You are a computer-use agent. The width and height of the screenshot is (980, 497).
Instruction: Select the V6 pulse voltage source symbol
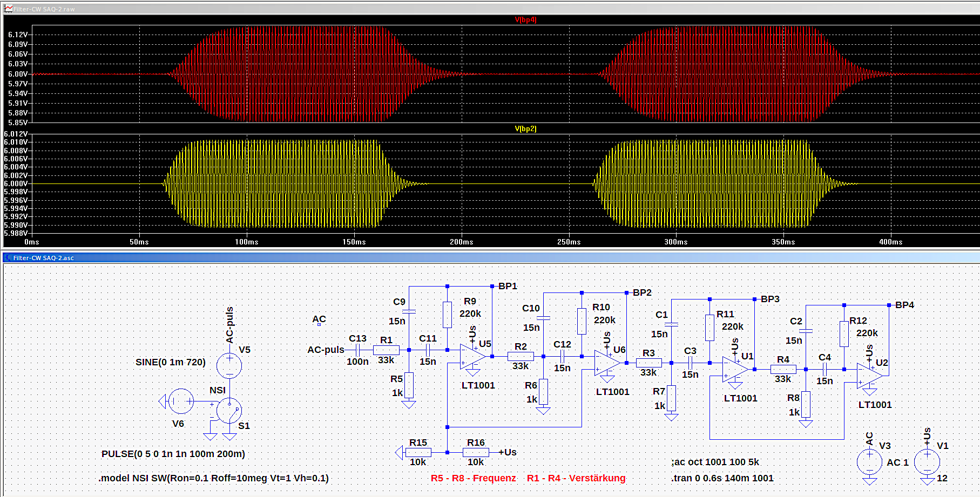coord(181,401)
